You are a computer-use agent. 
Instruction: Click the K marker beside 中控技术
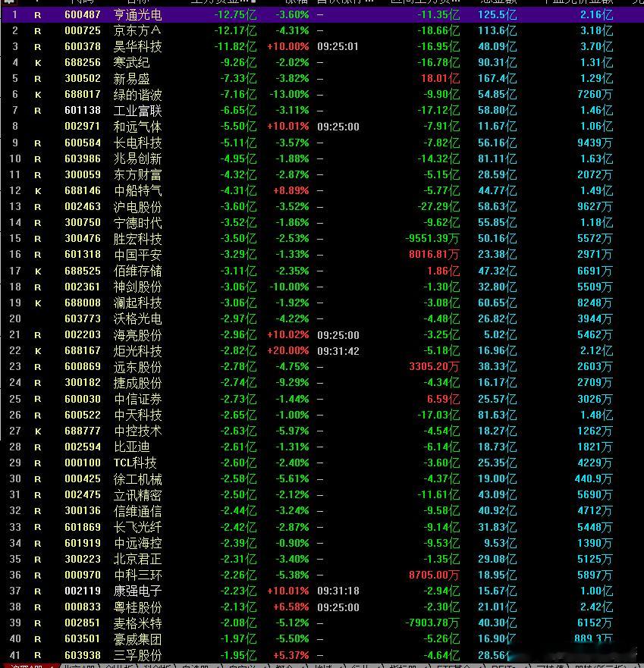pyautogui.click(x=37, y=431)
